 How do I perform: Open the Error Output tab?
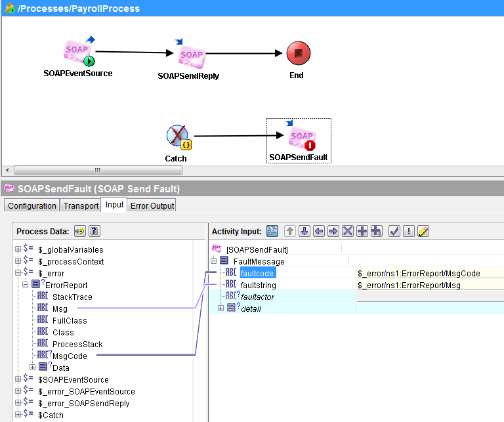[x=152, y=205]
